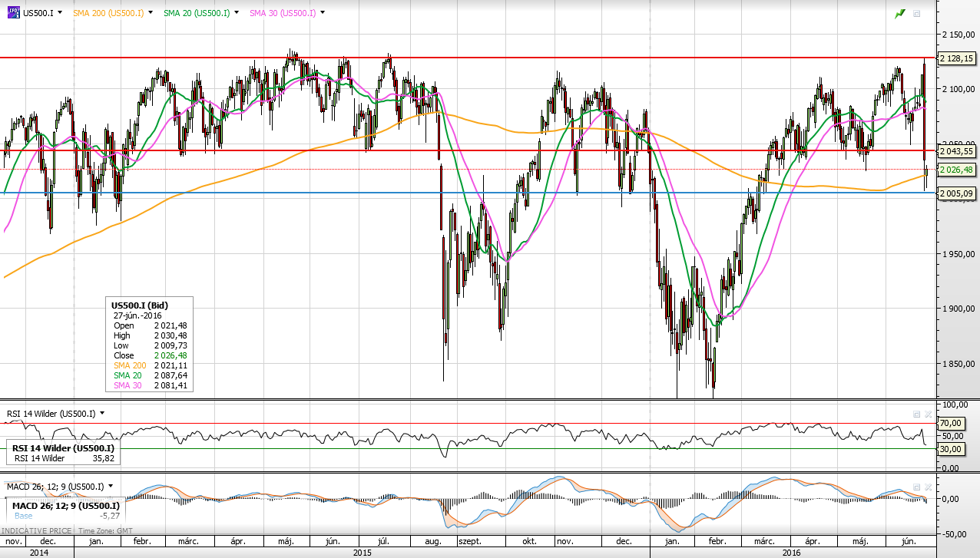Click the aug. month label on time axis
980x558 pixels.
coord(433,541)
